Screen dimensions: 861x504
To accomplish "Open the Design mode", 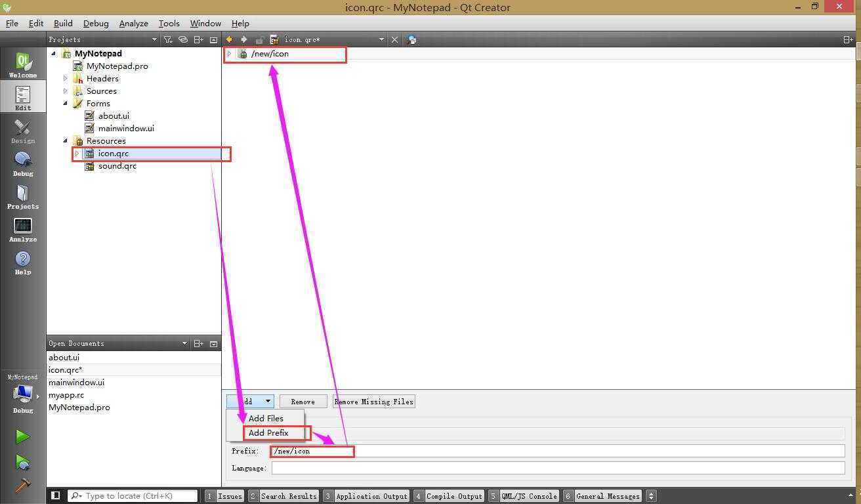I will coord(23,131).
